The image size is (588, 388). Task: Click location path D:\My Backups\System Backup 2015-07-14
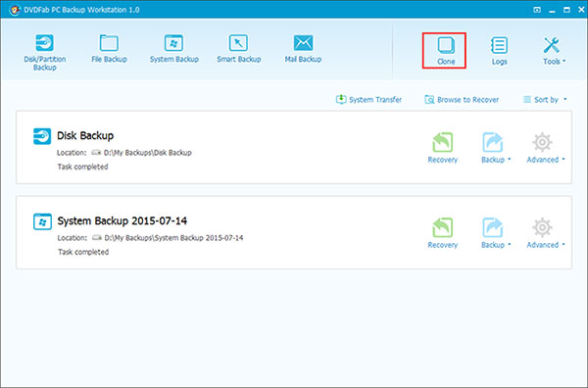pos(173,238)
